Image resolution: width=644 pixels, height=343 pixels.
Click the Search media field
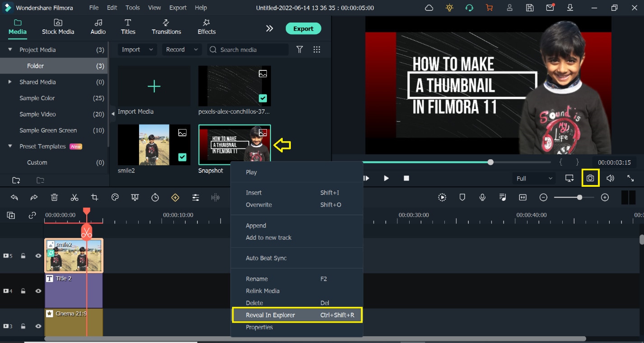pyautogui.click(x=247, y=50)
